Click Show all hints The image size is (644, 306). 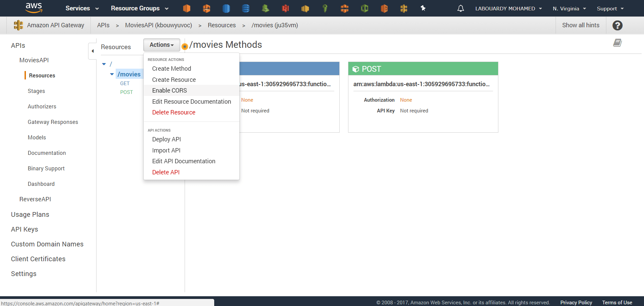[581, 25]
